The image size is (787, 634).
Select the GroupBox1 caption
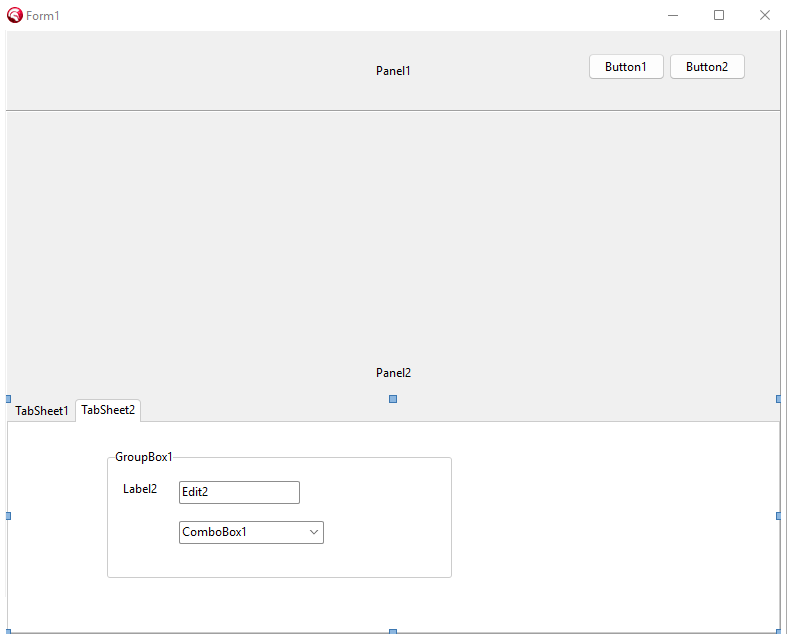coord(144,457)
